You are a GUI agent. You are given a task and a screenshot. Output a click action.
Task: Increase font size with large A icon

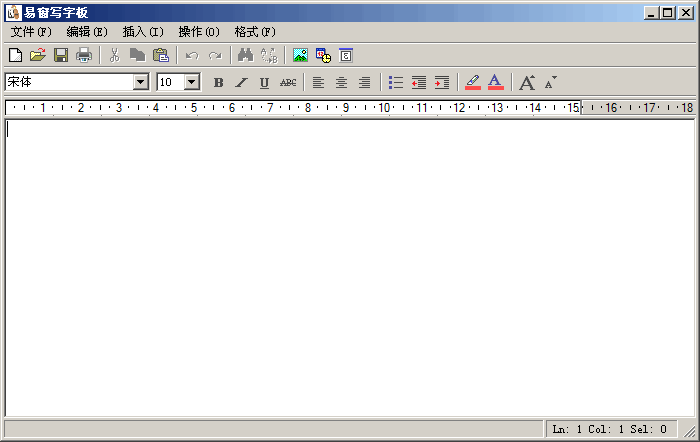click(x=527, y=82)
